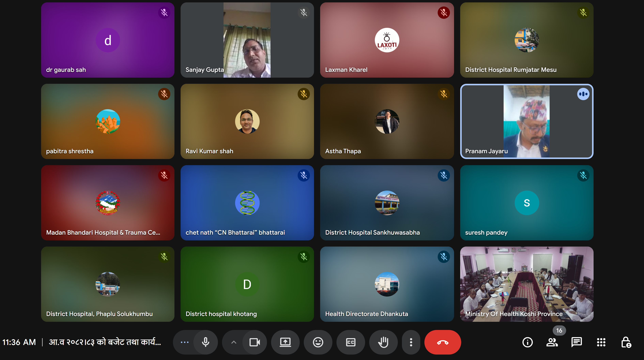The width and height of the screenshot is (644, 360).
Task: Show the participants people panel
Action: (552, 342)
